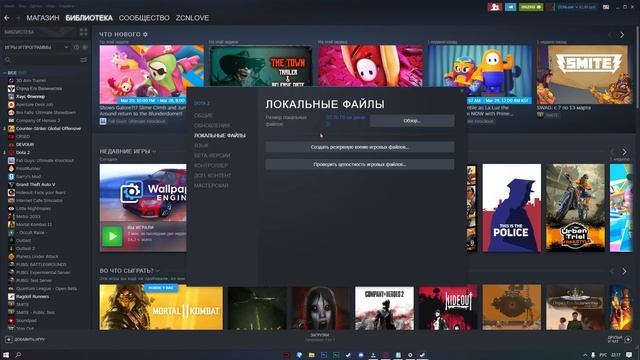Open Company of Heroes 2 cover
Image resolution: width=640 pixels, height=360 pixels.
point(384,308)
